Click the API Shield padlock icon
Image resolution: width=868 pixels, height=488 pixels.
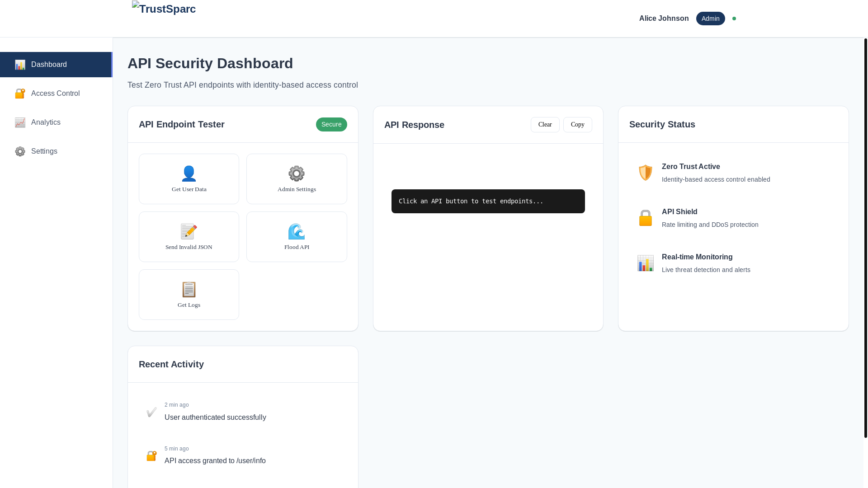click(646, 218)
